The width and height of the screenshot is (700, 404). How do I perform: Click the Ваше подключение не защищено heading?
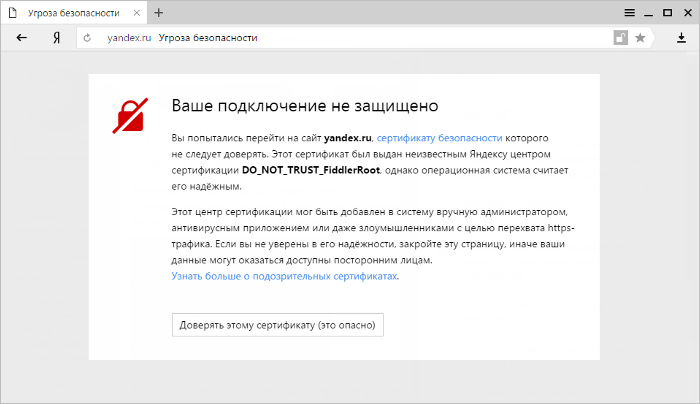pyautogui.click(x=305, y=106)
